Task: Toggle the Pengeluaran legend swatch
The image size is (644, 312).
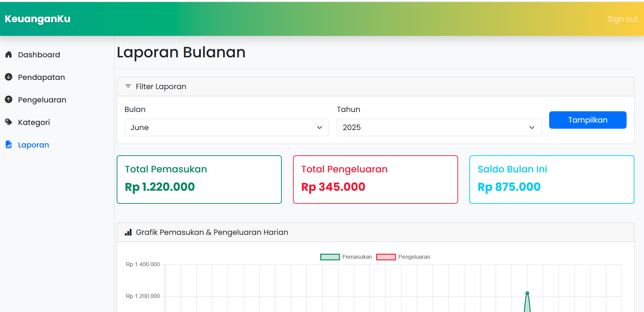Action: click(x=386, y=257)
